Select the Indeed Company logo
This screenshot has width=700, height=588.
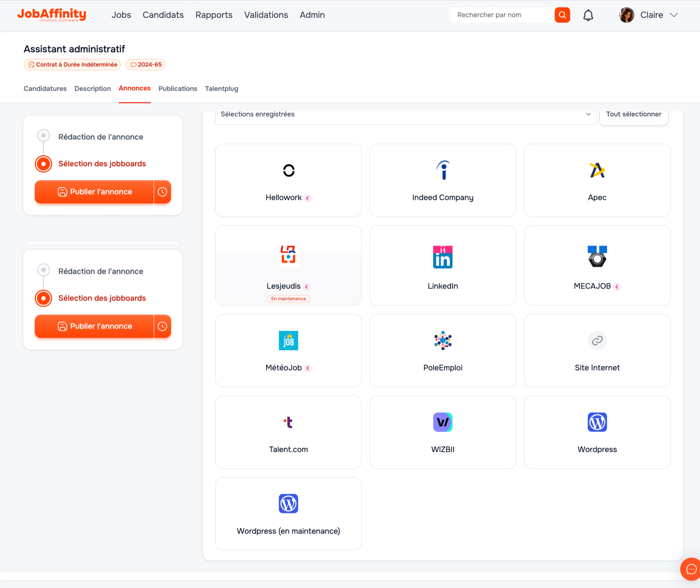click(x=443, y=170)
